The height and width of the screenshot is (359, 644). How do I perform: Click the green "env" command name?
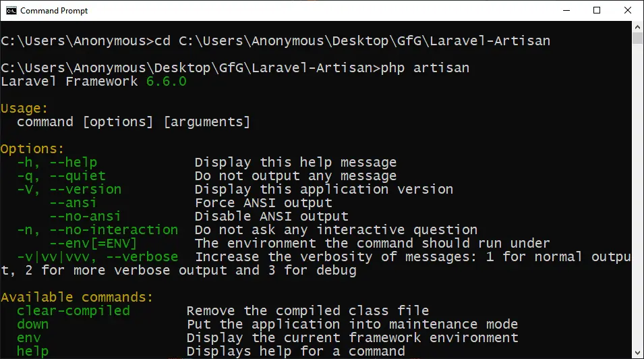(29, 337)
